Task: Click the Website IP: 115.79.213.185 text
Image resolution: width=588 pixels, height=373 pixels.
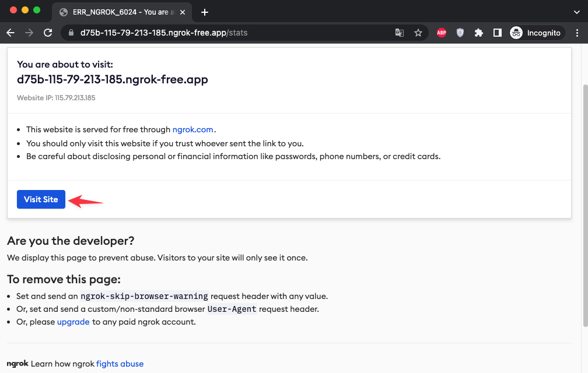Action: pyautogui.click(x=56, y=98)
